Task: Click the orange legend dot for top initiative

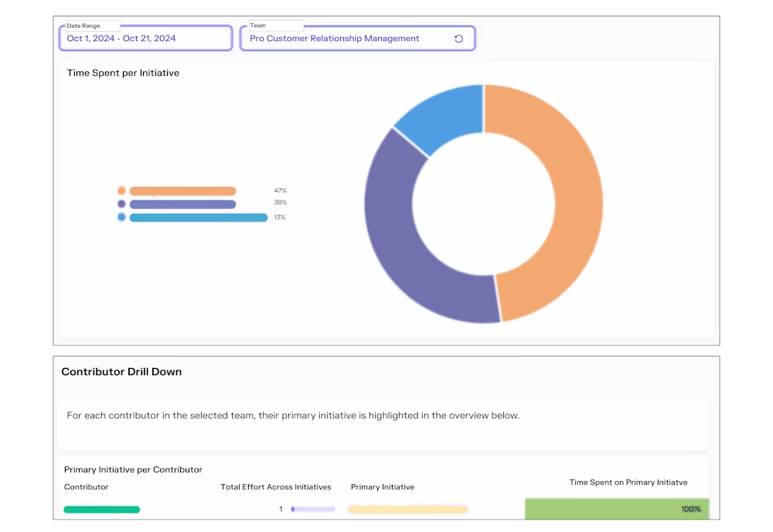Action: pos(121,189)
